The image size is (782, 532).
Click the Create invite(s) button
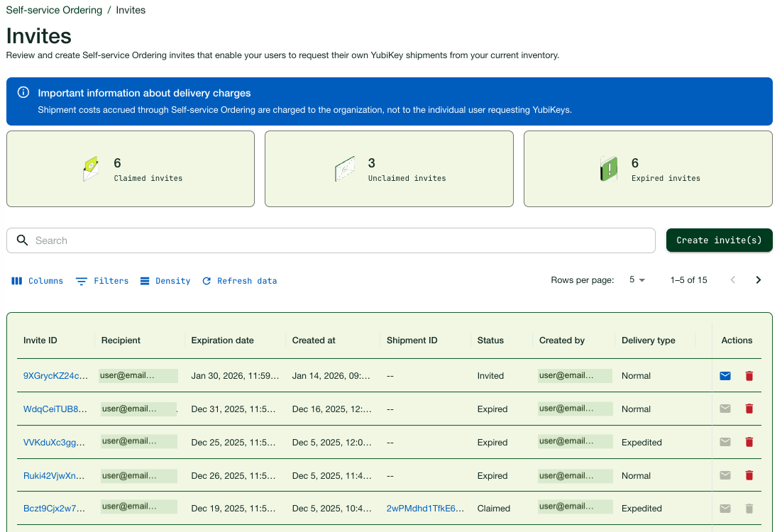[x=719, y=240]
